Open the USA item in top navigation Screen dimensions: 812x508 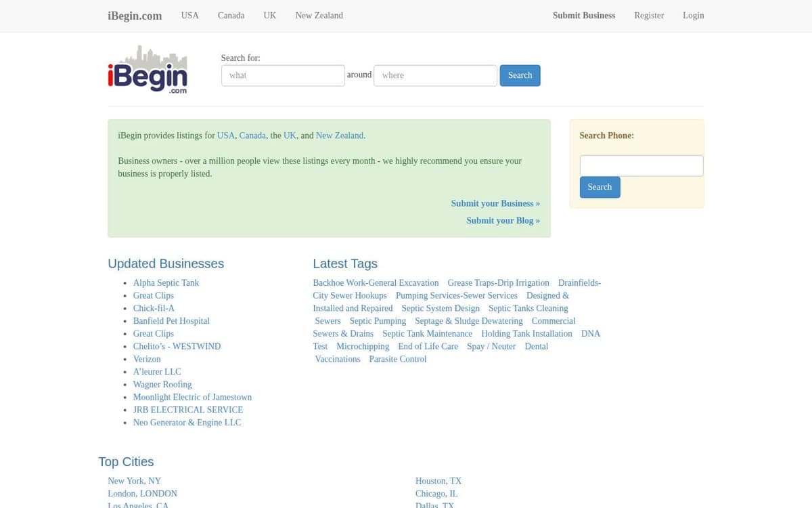click(x=190, y=16)
